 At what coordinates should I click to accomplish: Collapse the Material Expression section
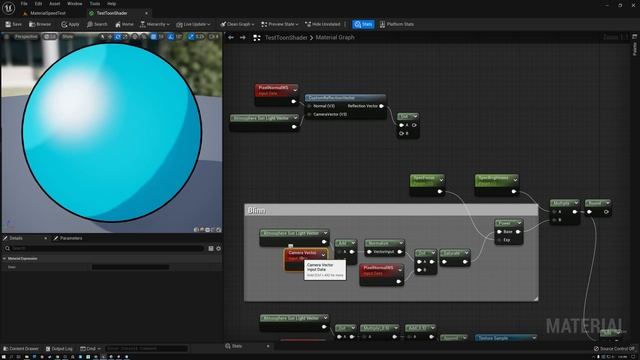[x=4, y=259]
